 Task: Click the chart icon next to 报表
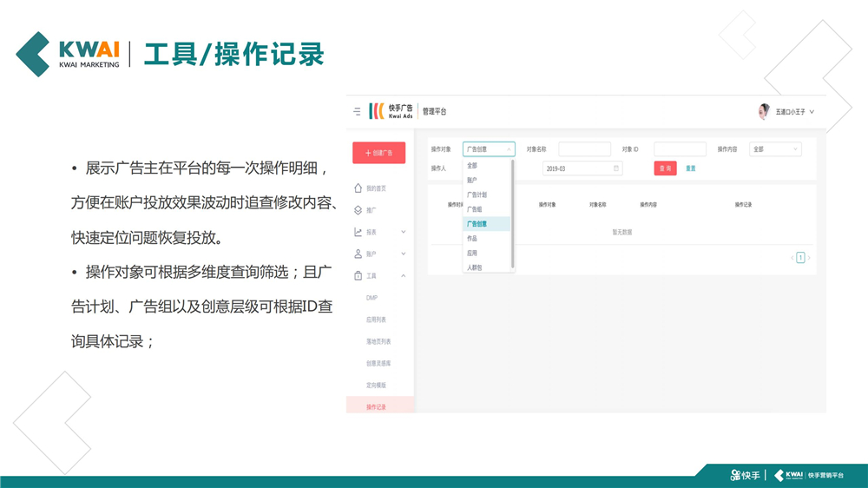pos(358,232)
